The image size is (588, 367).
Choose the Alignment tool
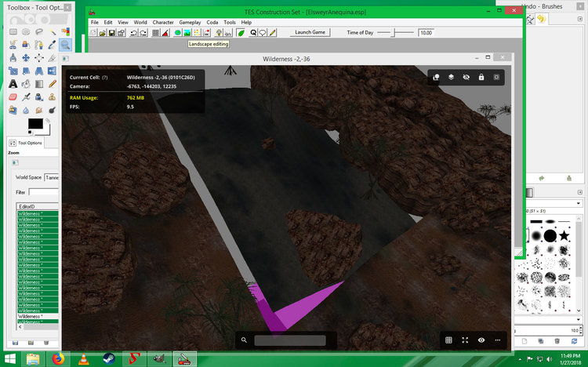39,58
